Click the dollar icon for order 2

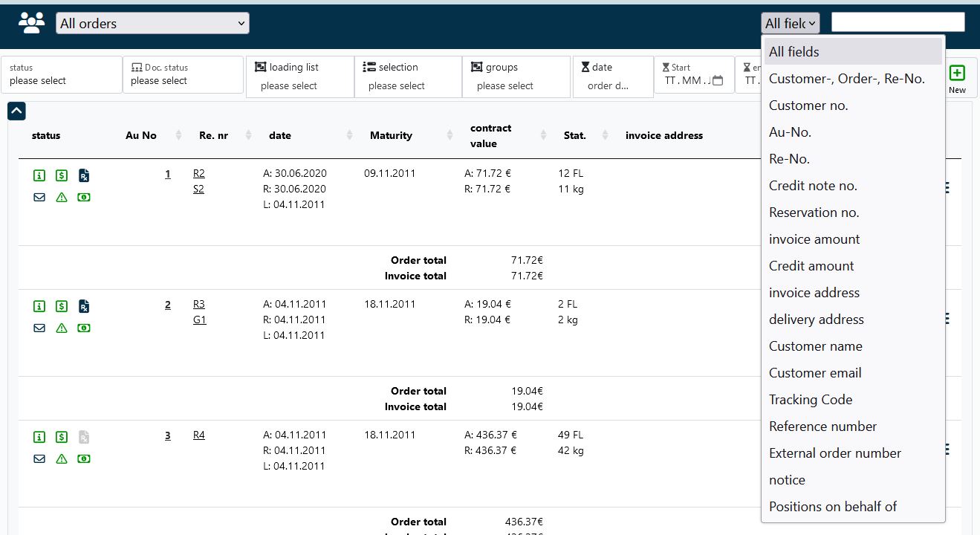point(62,306)
